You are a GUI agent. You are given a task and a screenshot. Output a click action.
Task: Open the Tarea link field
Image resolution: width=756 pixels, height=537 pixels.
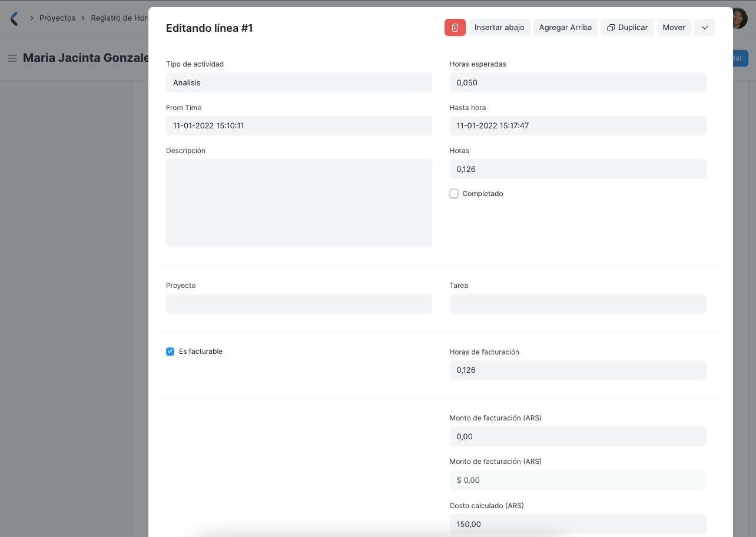tap(578, 304)
